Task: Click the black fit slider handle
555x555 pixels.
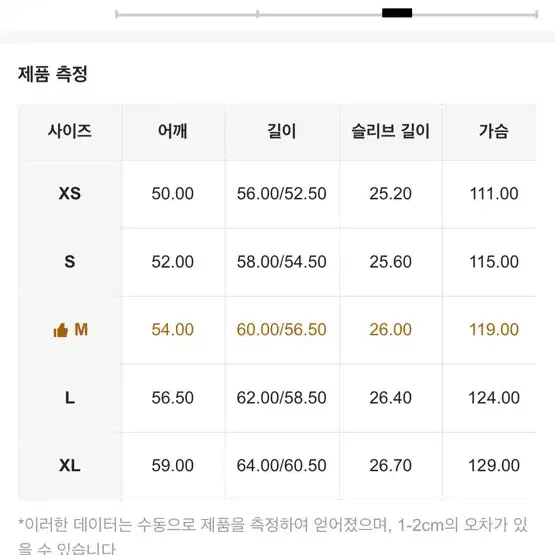Action: click(397, 13)
